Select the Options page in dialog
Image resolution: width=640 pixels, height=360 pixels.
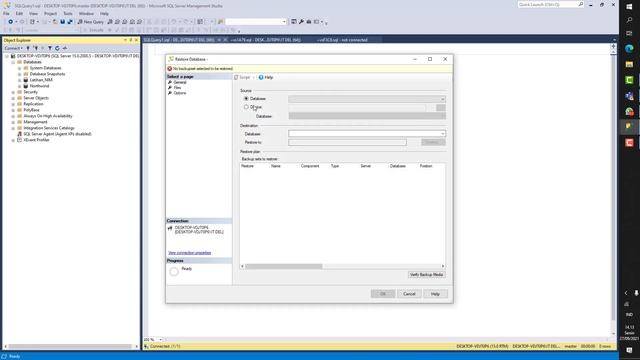click(180, 93)
